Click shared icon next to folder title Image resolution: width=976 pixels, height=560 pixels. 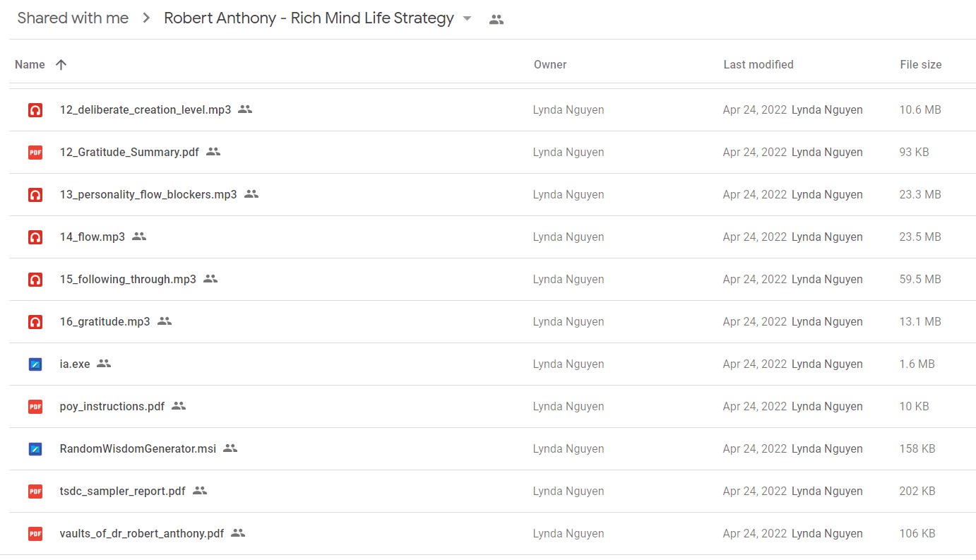[496, 20]
